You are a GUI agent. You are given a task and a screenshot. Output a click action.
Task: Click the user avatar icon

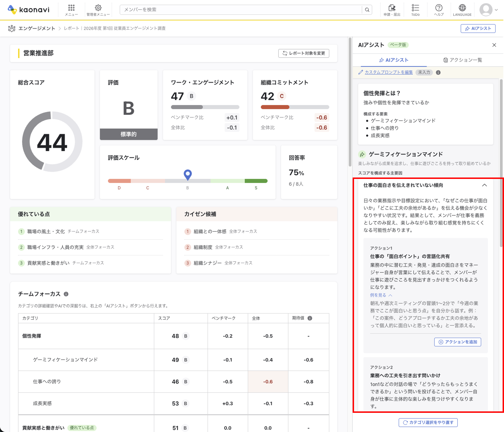pyautogui.click(x=486, y=10)
